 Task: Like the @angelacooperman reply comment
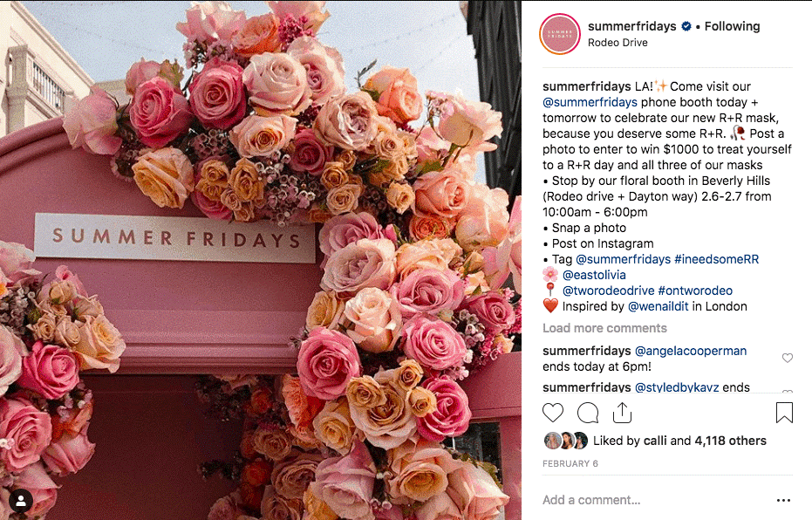pyautogui.click(x=787, y=358)
